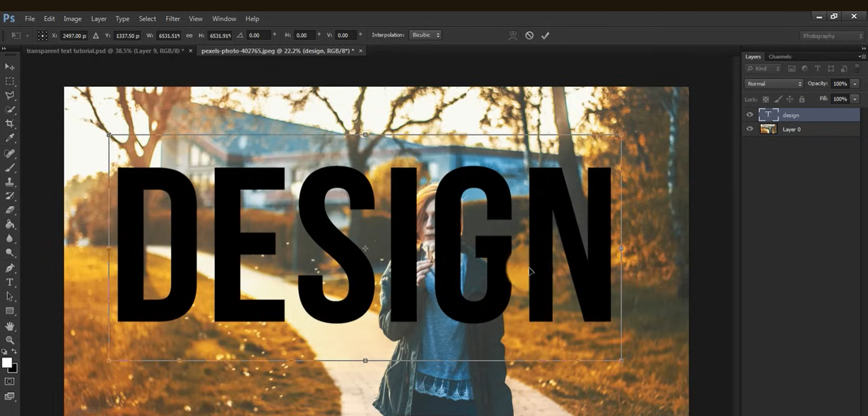Click the foreground color swatch
The height and width of the screenshot is (416, 868).
pyautogui.click(x=7, y=362)
